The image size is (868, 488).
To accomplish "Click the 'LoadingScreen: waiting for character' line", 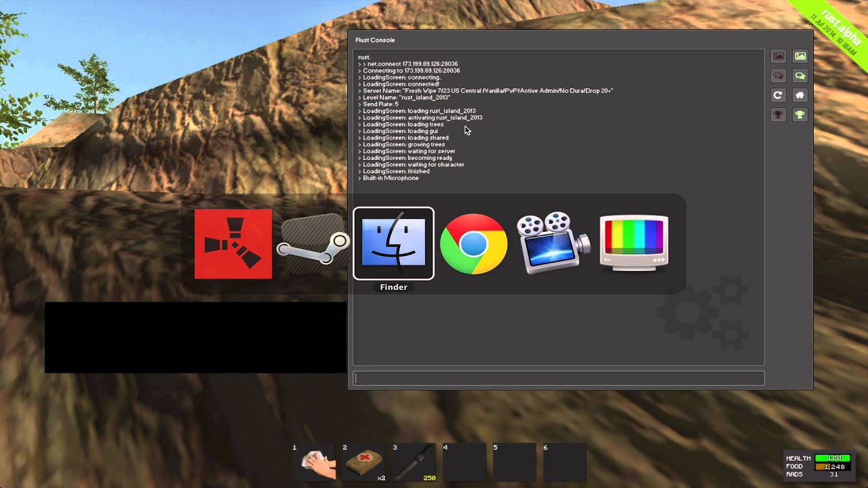I will [x=411, y=165].
